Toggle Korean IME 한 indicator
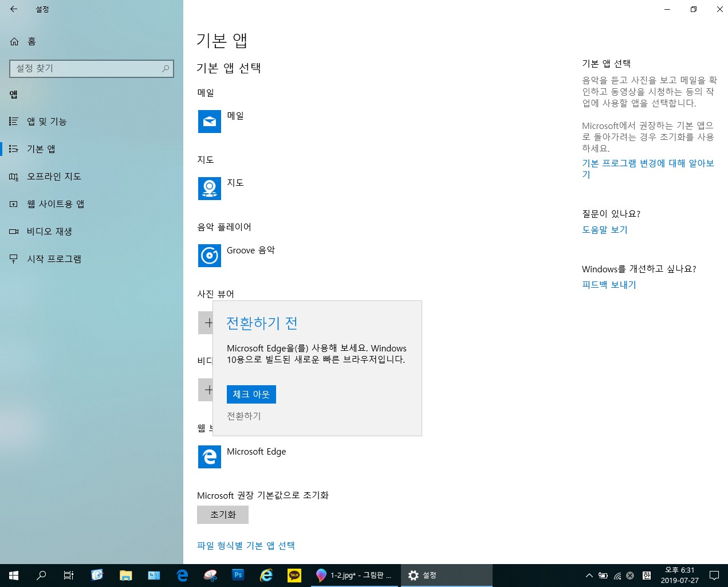 (647, 576)
